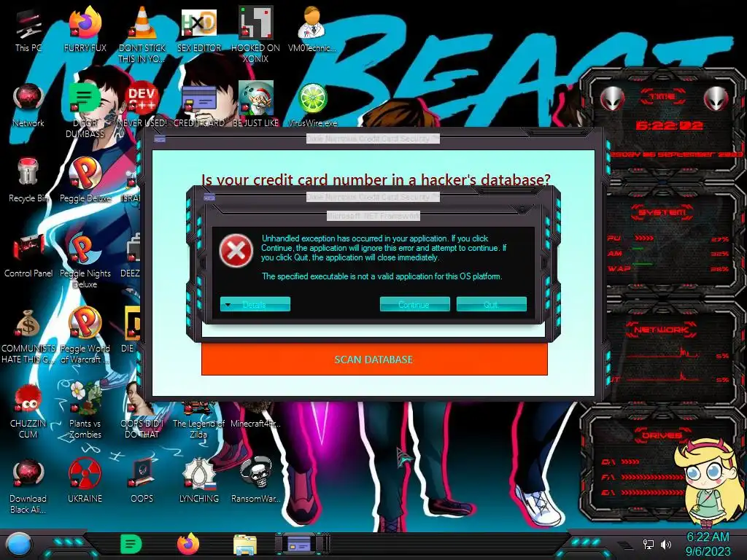747x560 pixels.
Task: Click the Star Butterfly desktop character
Action: [x=708, y=482]
